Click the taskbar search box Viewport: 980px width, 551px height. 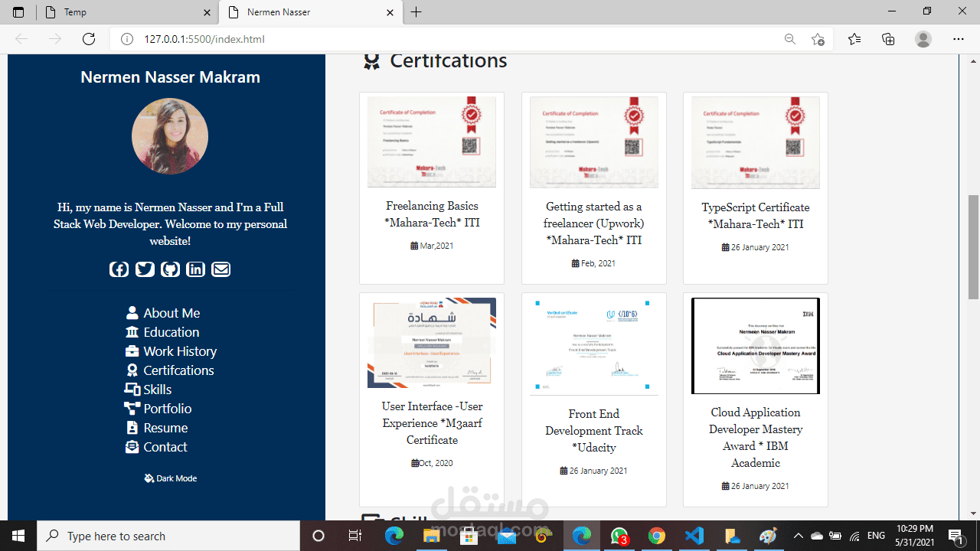pyautogui.click(x=168, y=536)
